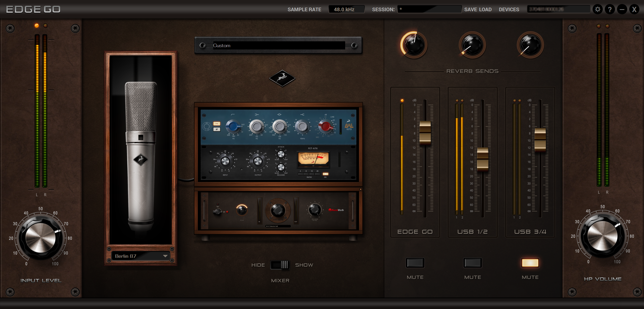The width and height of the screenshot is (644, 309).
Task: Toggle the phase invert button on BAE 1073
Action: click(217, 129)
